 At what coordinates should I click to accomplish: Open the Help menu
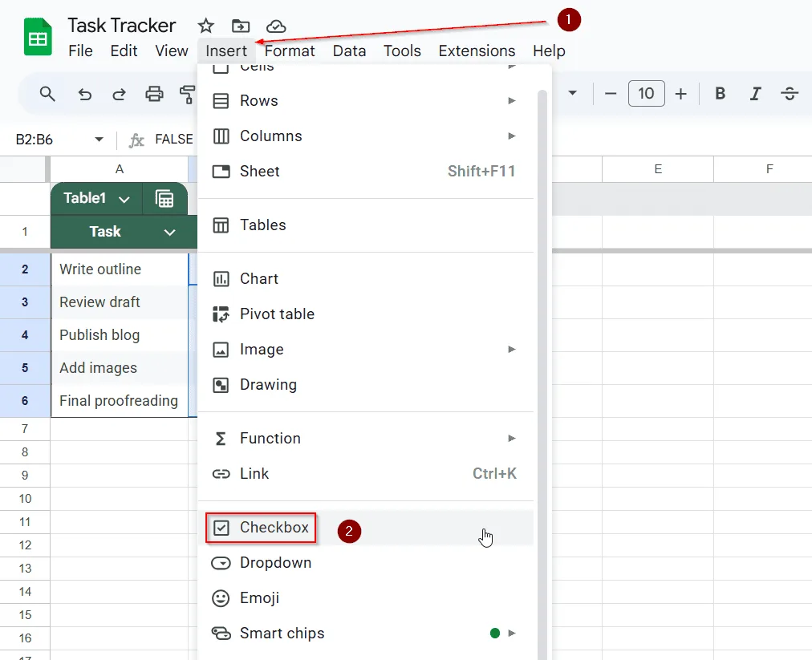[549, 51]
